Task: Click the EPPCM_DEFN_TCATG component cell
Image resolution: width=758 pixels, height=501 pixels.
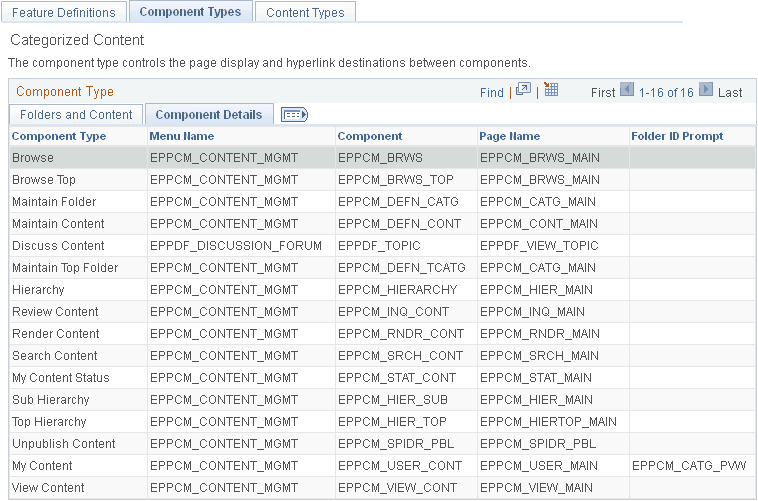Action: 406,268
